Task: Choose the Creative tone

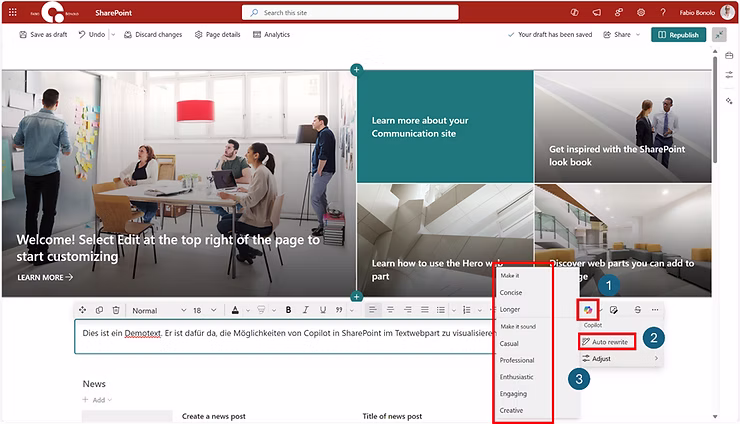Action: (511, 410)
